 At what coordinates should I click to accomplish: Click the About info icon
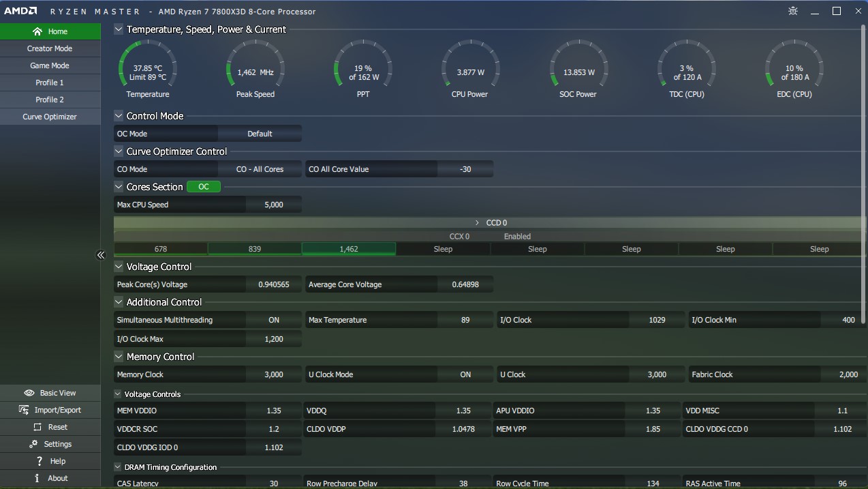tap(37, 478)
